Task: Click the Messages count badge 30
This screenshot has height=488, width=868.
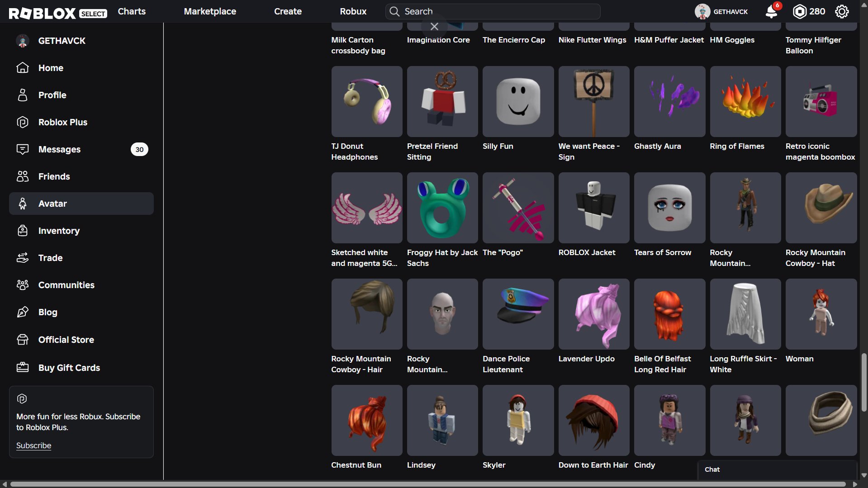Action: [x=139, y=149]
